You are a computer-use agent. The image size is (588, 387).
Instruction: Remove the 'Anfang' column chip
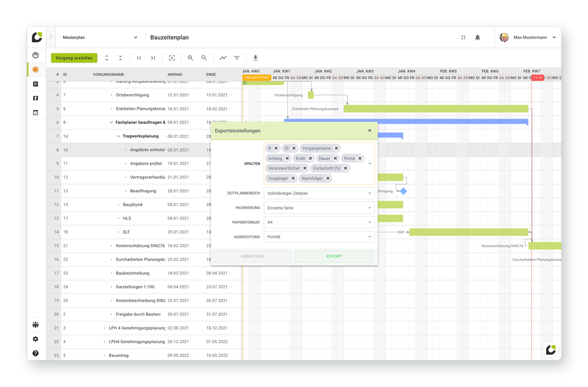click(x=287, y=158)
